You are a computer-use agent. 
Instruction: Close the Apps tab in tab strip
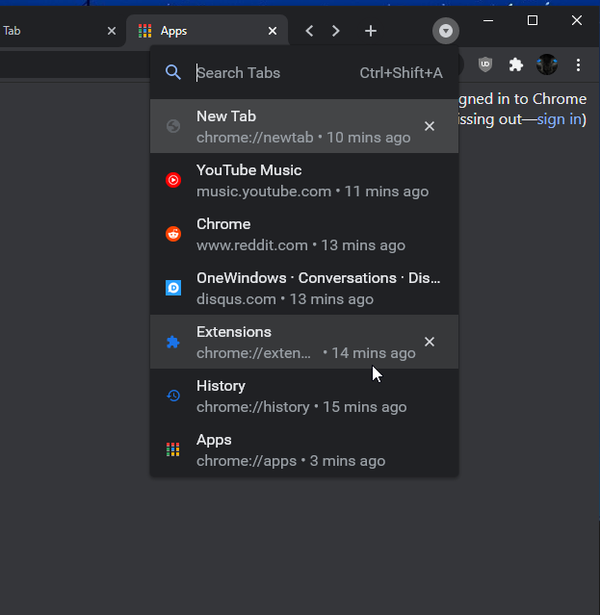[x=272, y=31]
